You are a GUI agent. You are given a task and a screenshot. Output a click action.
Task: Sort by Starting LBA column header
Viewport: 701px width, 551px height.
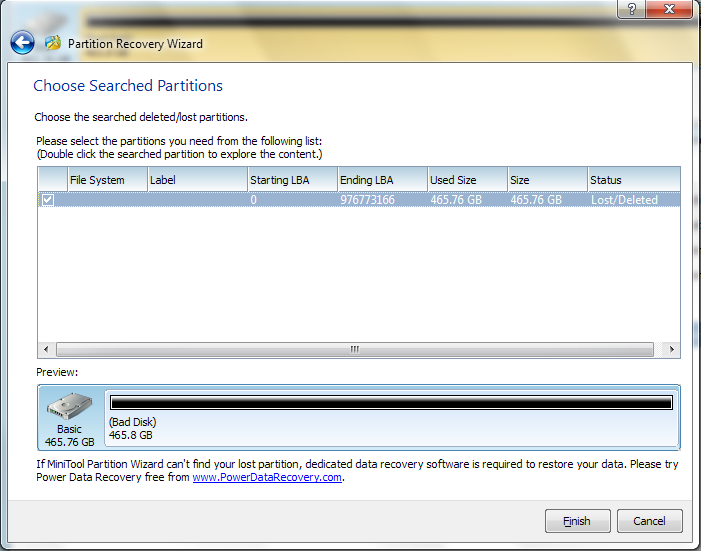point(293,180)
